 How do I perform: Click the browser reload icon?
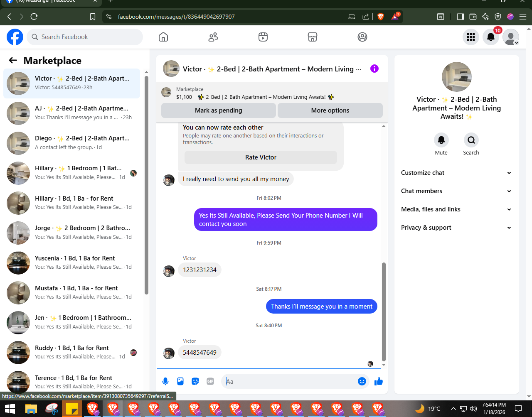click(x=34, y=17)
